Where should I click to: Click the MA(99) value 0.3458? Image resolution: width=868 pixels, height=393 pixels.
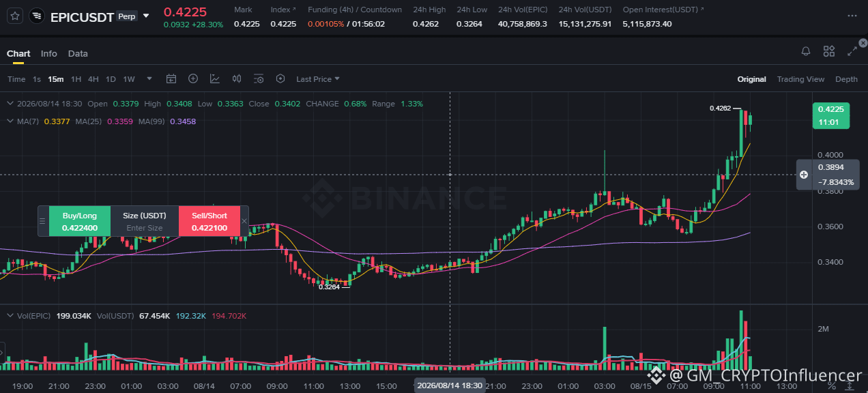[x=182, y=121]
